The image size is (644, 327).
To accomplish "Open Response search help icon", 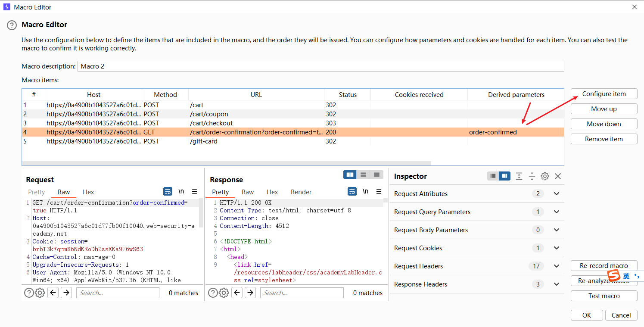I will pyautogui.click(x=213, y=293).
